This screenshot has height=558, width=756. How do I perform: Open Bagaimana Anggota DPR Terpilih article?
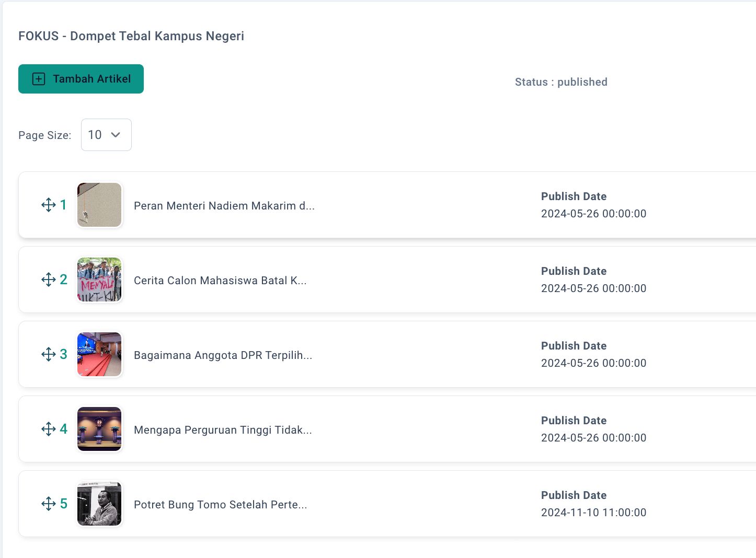[223, 355]
